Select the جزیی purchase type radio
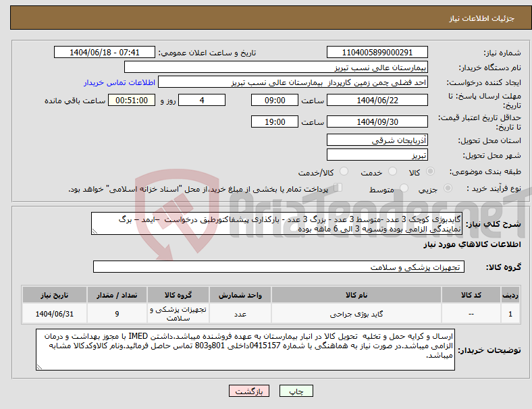 [x=448, y=188]
